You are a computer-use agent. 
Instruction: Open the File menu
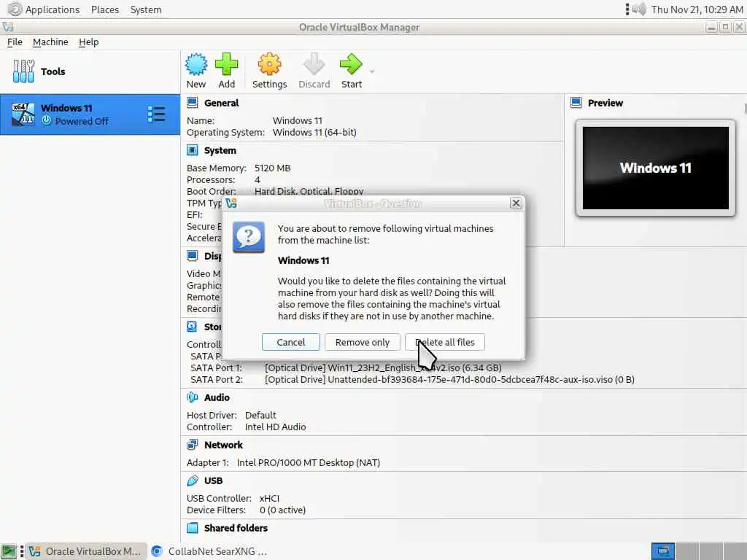(x=15, y=42)
